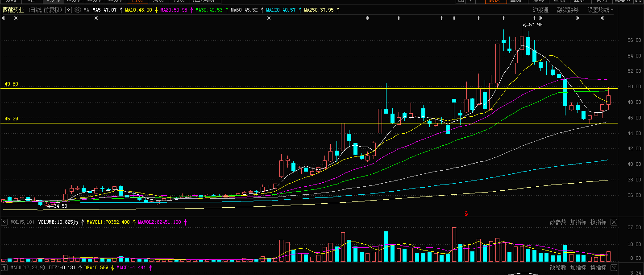Viewport: 644px width, 275px height.
Task: Click the MACD panel help question-mark icon
Action: pos(4,267)
